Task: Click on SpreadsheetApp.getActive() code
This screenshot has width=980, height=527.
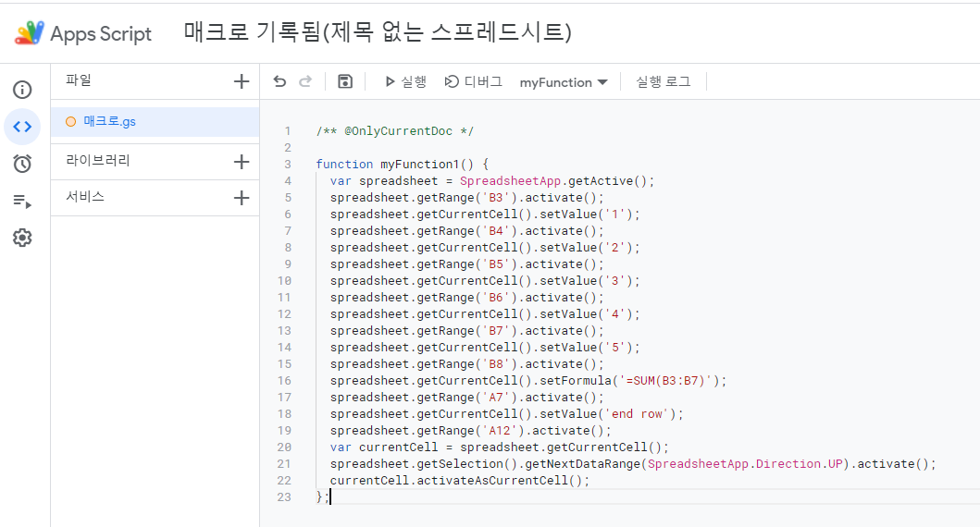Action: 557,181
